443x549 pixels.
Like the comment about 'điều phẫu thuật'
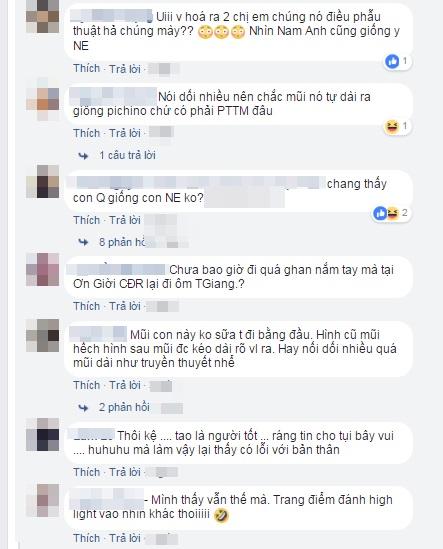coord(86,68)
